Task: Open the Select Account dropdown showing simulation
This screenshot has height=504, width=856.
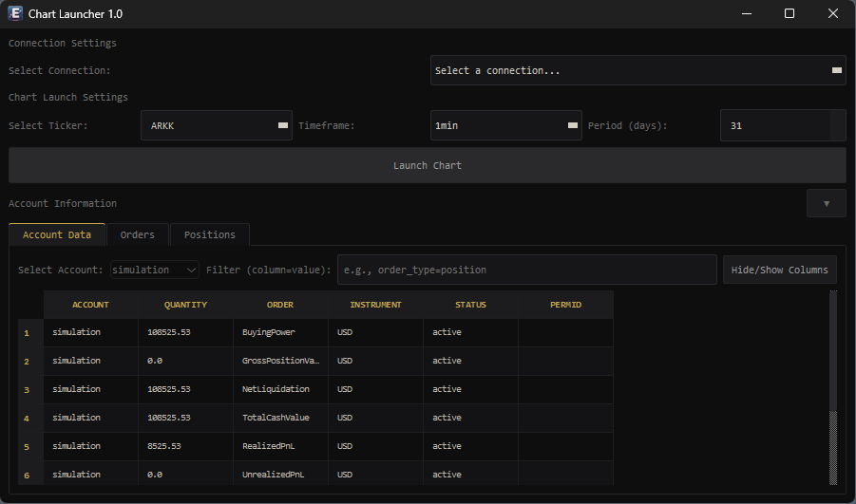Action: pyautogui.click(x=155, y=270)
